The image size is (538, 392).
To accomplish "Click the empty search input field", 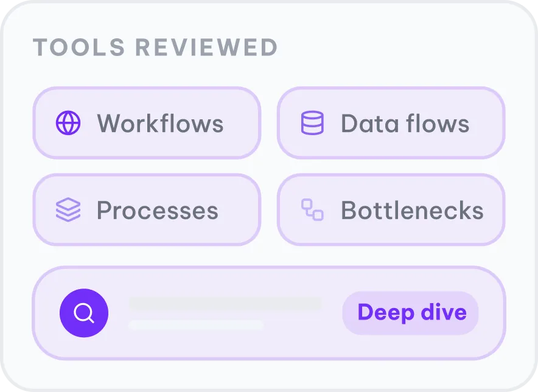I will 225,312.
